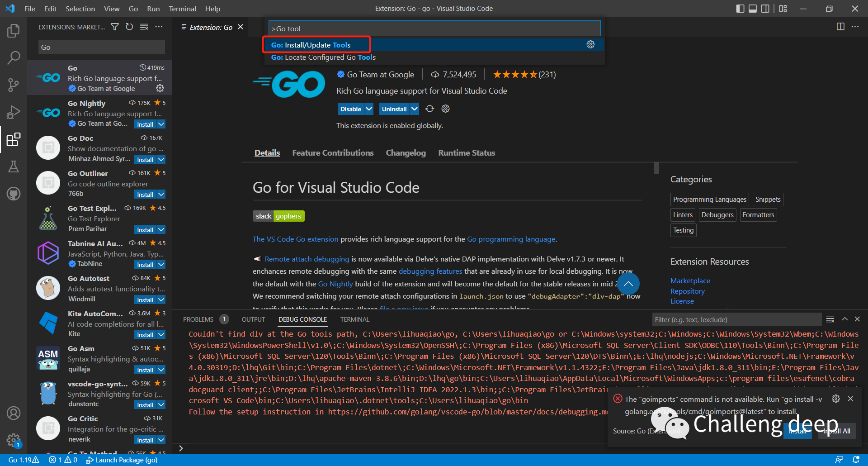
Task: Select Go: Install/Update Tools command
Action: tap(434, 45)
